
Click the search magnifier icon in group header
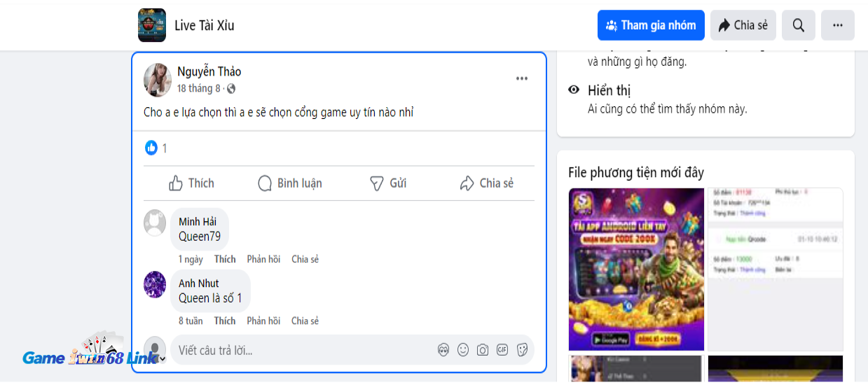799,25
